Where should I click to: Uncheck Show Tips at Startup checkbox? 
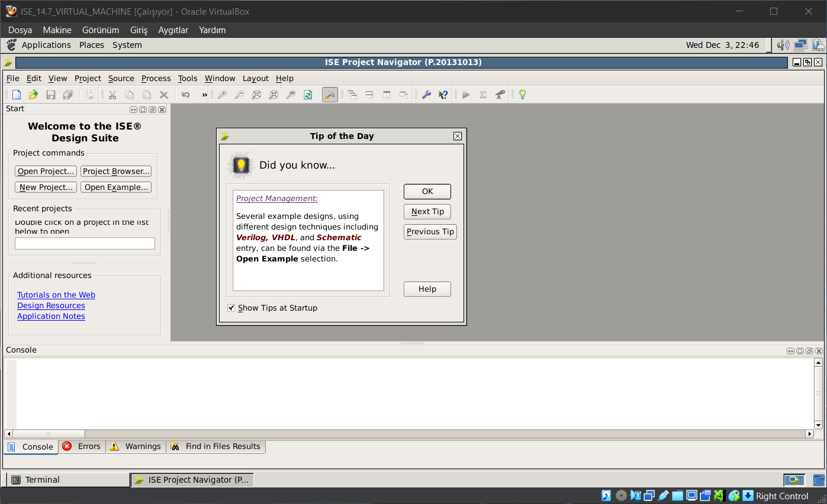tap(231, 308)
